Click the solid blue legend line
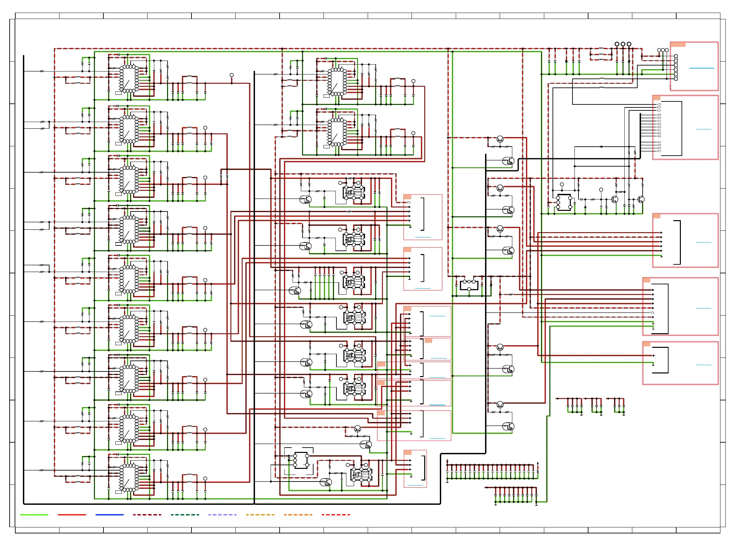754x560 pixels. (109, 514)
